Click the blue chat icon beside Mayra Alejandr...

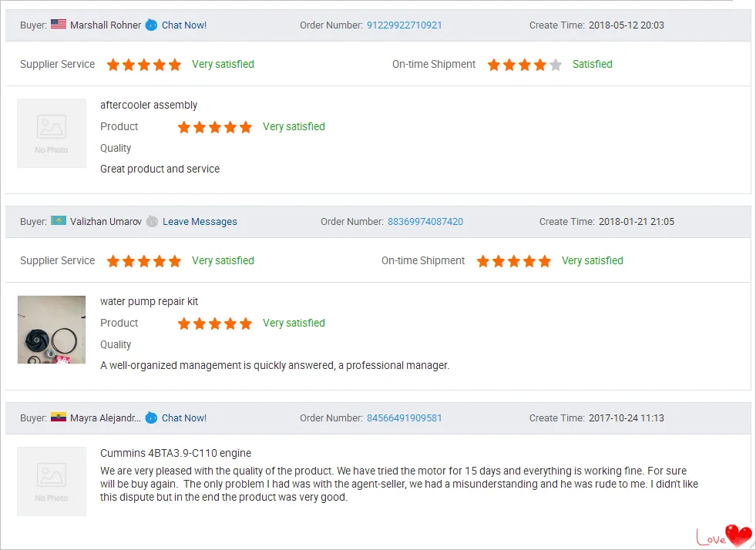[151, 418]
